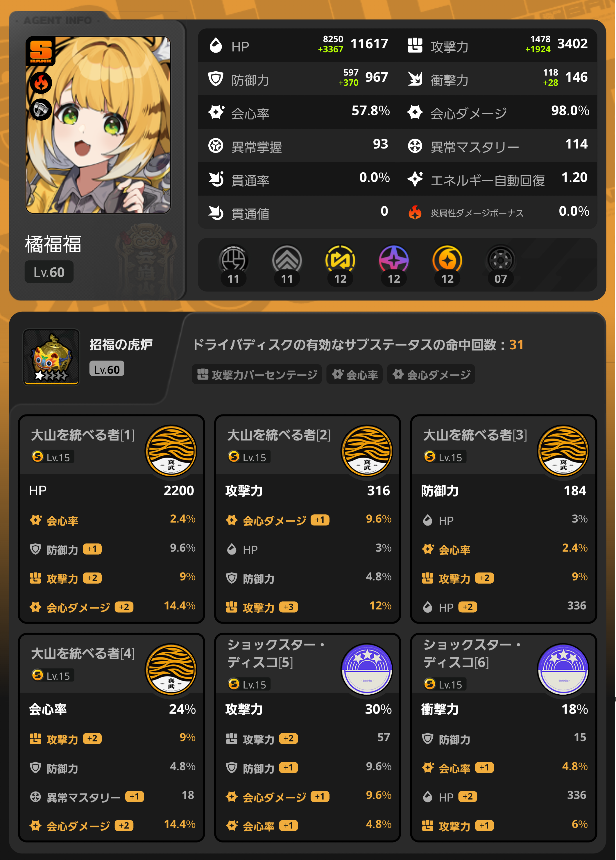Image resolution: width=616 pixels, height=860 pixels.
Task: Select the 会心ダメージ substat tag
Action: 431,375
